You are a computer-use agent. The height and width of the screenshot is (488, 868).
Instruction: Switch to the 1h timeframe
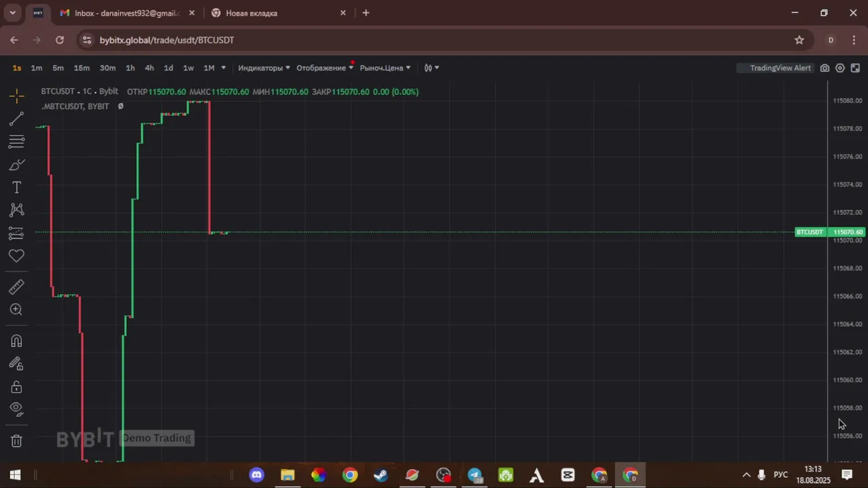pyautogui.click(x=130, y=68)
